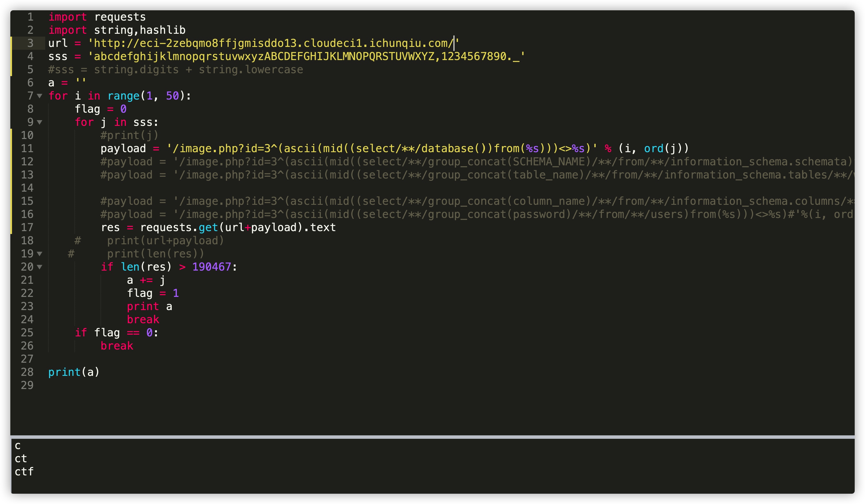Click line number 11 in the gutter

(27, 148)
